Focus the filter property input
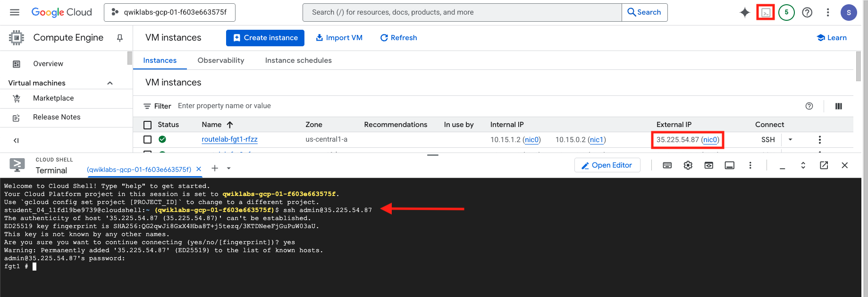This screenshot has width=868, height=297. (x=486, y=106)
